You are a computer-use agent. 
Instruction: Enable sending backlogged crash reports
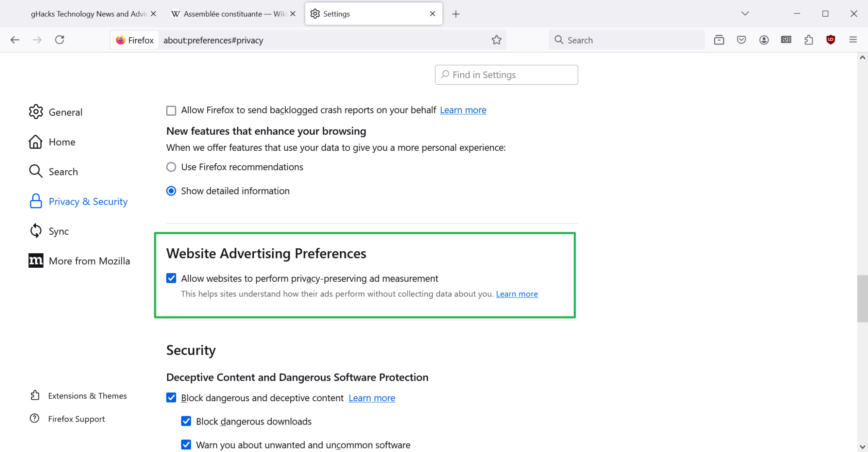pyautogui.click(x=171, y=110)
